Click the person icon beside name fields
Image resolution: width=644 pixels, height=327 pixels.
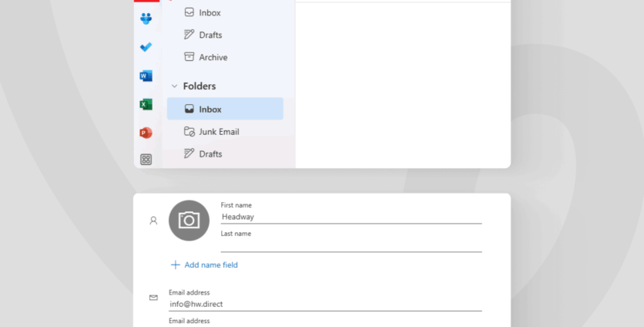coord(153,221)
